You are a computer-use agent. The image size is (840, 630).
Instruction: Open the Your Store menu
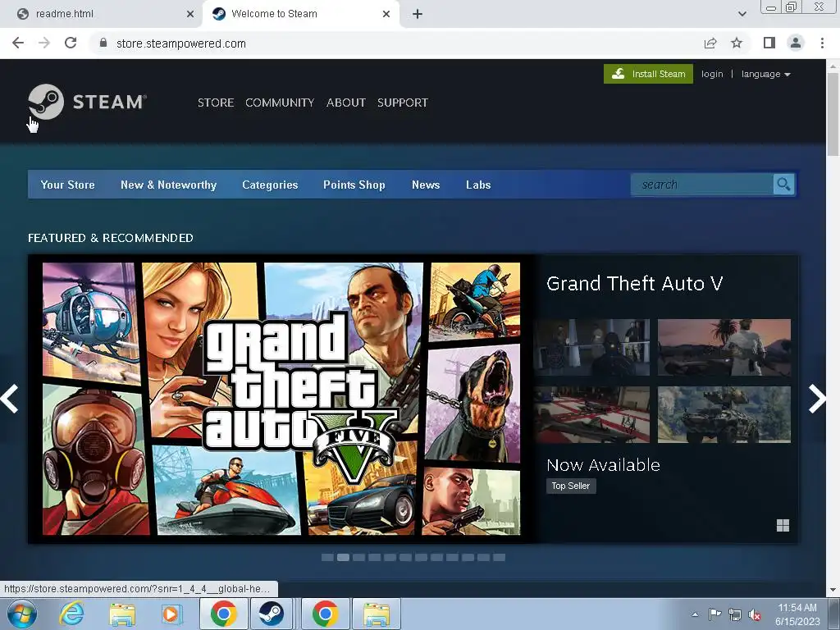point(67,185)
